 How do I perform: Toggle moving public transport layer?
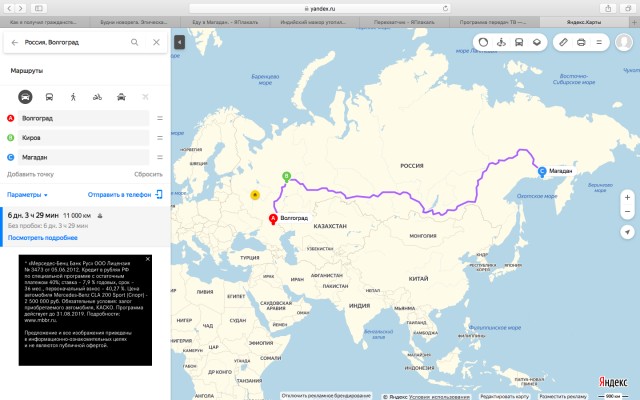[518, 43]
